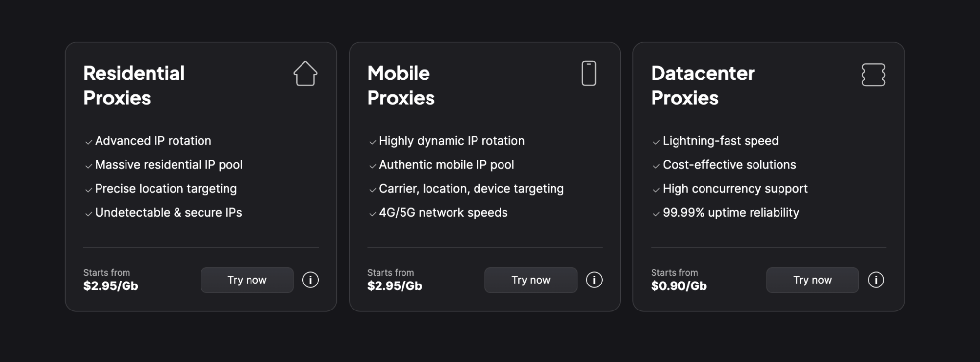Select the Mobile Proxies heading
The image size is (980, 362).
(x=401, y=85)
